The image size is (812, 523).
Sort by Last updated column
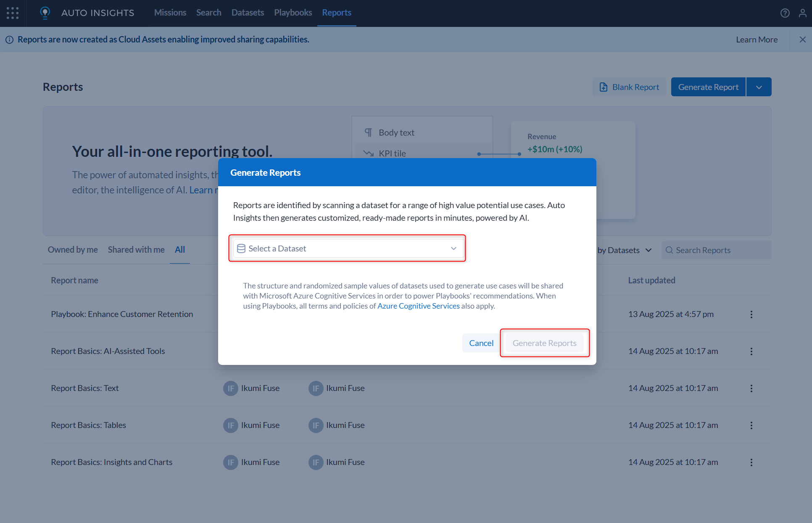pos(651,280)
